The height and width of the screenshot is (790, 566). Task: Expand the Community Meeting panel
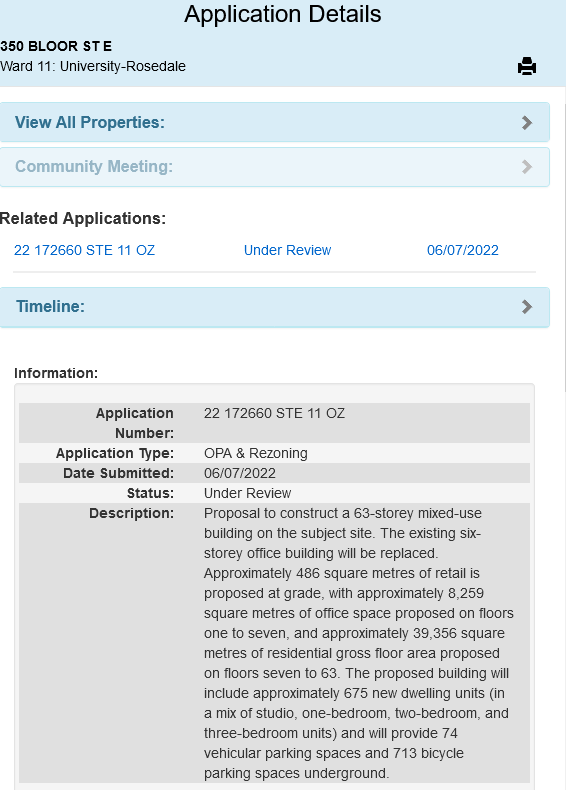[x=275, y=167]
